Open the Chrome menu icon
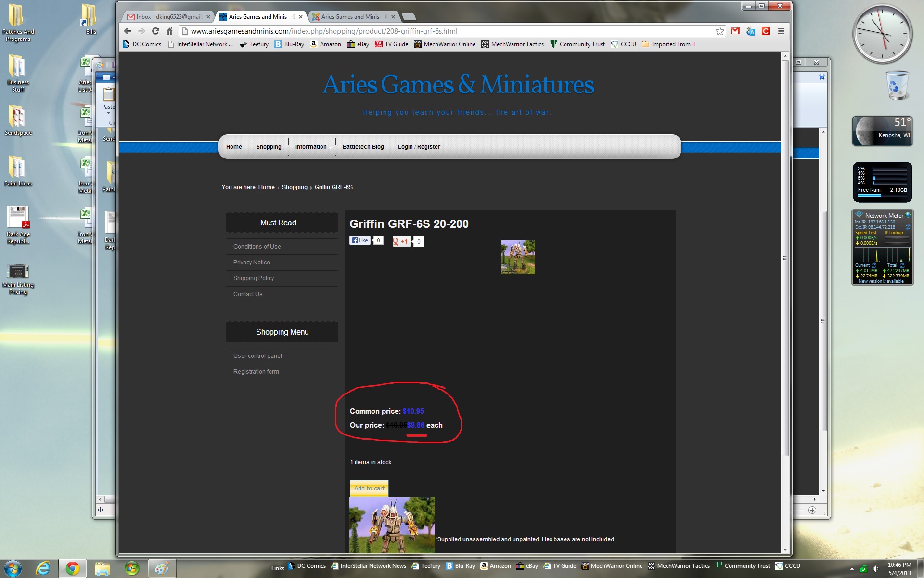 coord(781,31)
